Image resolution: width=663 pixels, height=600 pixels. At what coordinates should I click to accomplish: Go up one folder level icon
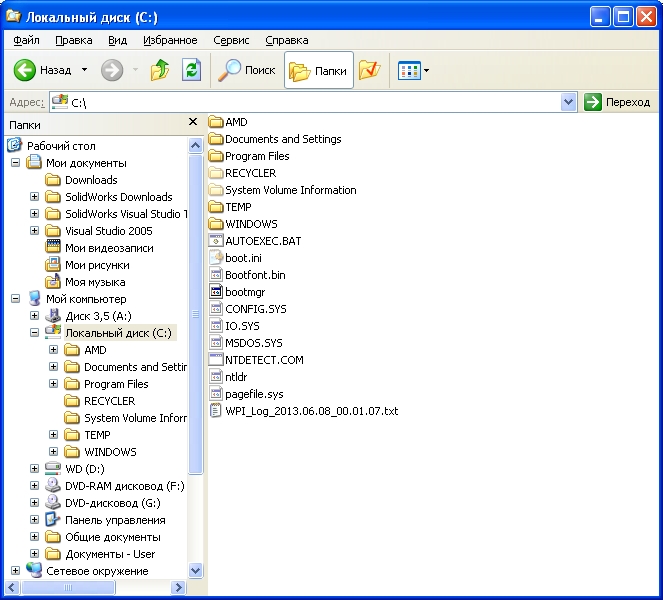click(160, 70)
